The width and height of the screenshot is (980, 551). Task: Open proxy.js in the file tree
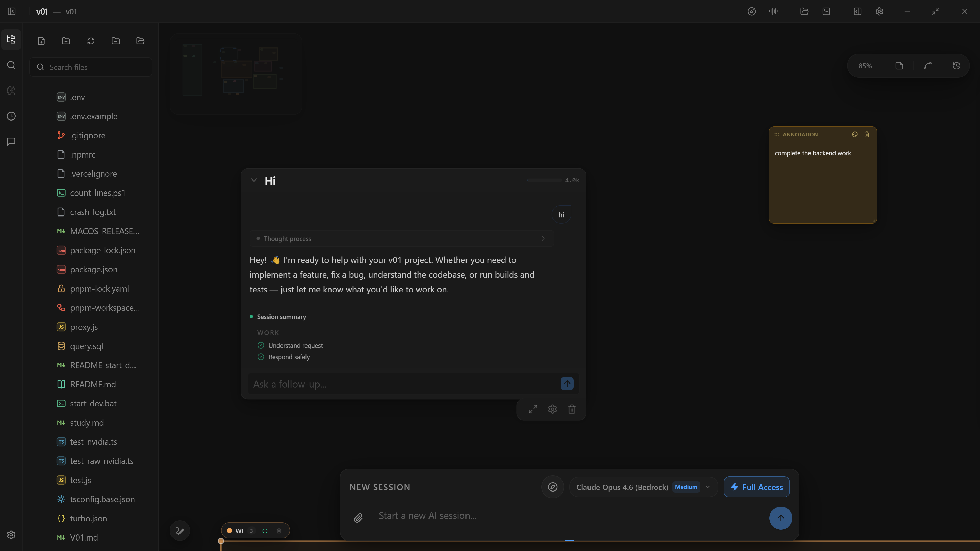(84, 327)
